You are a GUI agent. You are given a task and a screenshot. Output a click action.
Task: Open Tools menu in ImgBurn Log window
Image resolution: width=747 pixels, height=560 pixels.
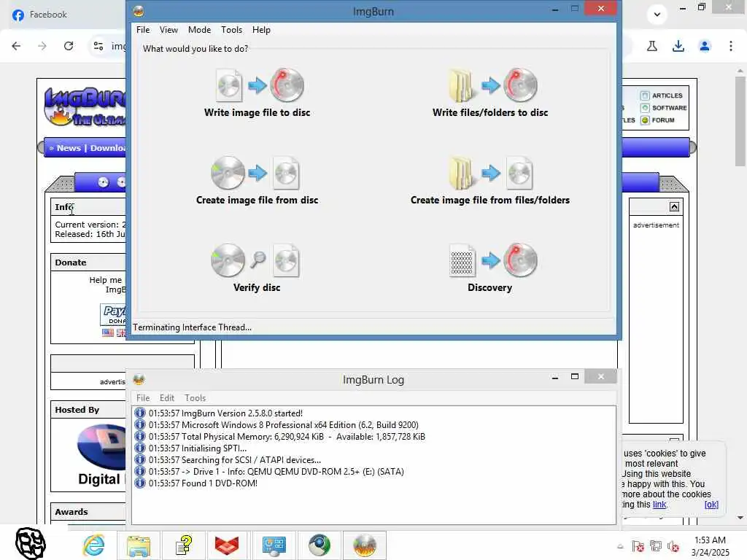point(196,397)
